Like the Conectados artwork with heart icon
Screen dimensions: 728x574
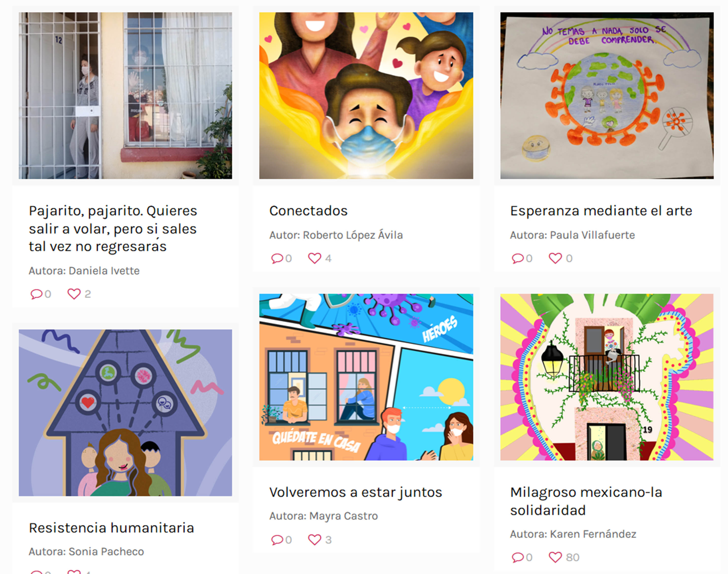(x=314, y=258)
